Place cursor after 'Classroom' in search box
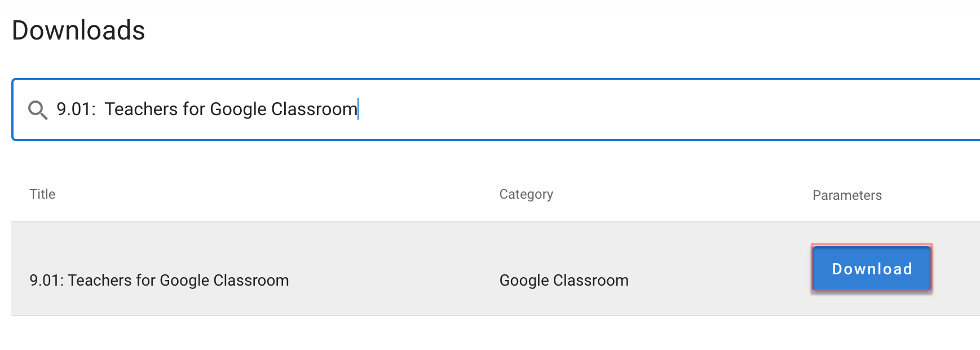 (x=358, y=109)
